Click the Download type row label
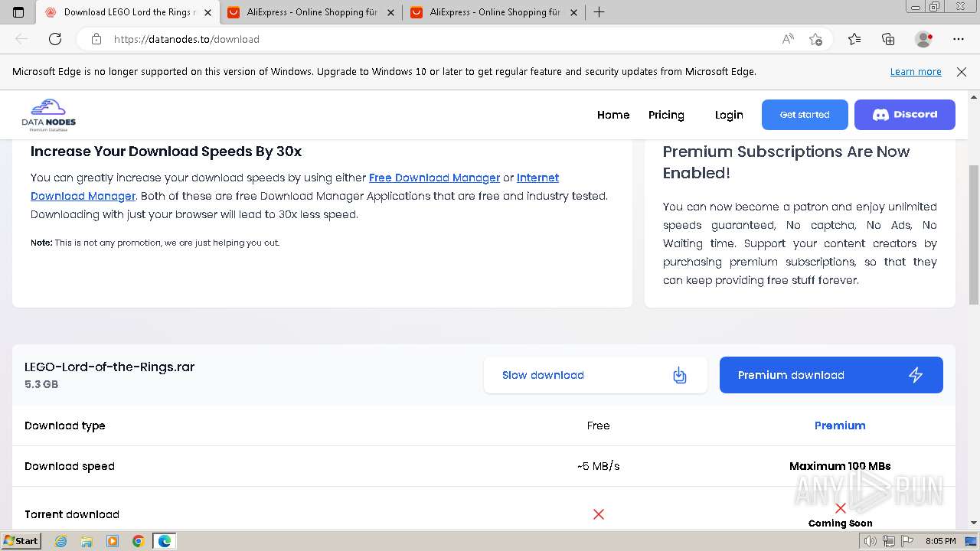The image size is (980, 551). click(x=65, y=425)
